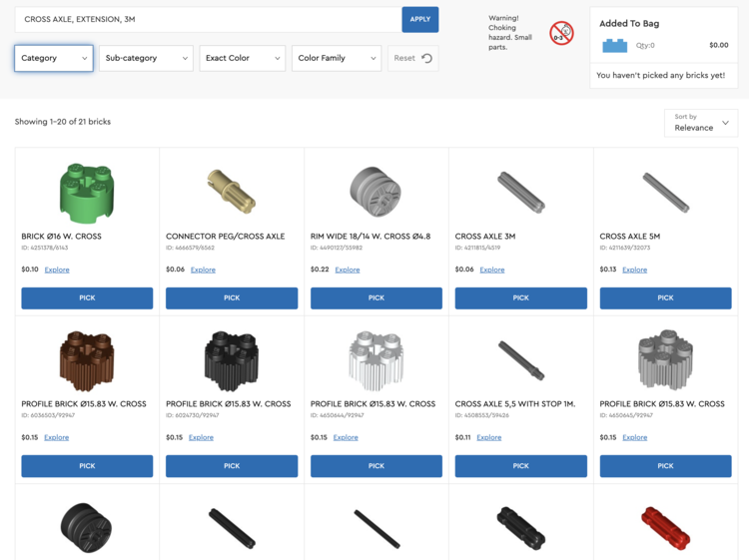749x560 pixels.
Task: Click the choking hazard warning icon
Action: coord(561,33)
